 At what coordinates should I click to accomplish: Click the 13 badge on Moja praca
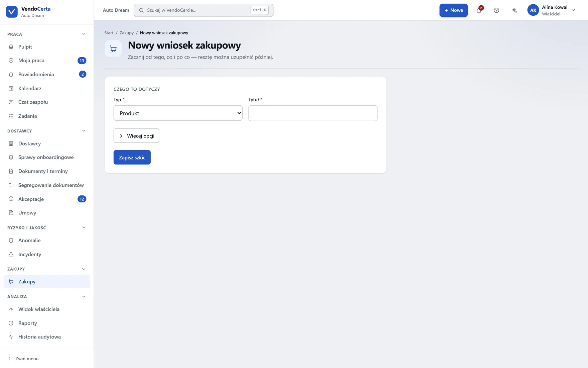coord(82,61)
